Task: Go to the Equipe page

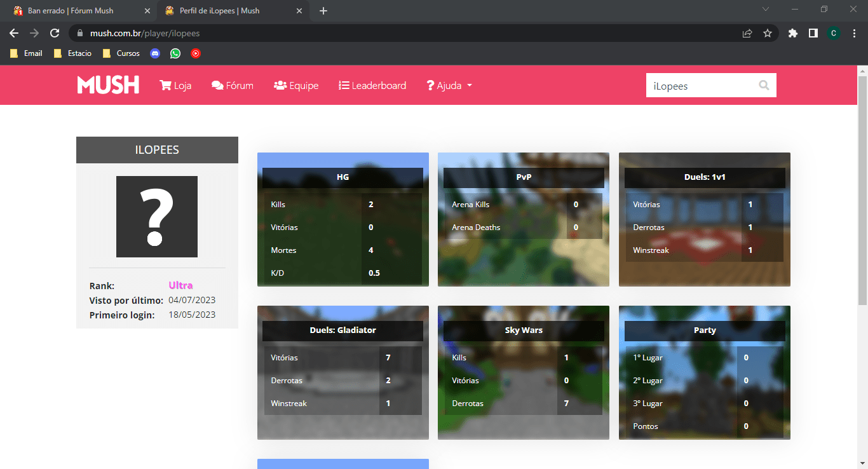Action: pyautogui.click(x=296, y=85)
